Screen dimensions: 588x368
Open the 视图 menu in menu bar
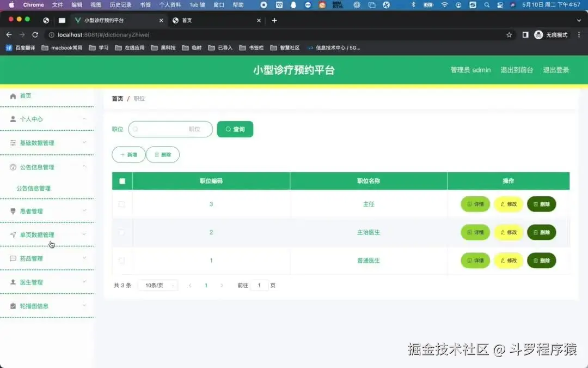[x=96, y=5]
